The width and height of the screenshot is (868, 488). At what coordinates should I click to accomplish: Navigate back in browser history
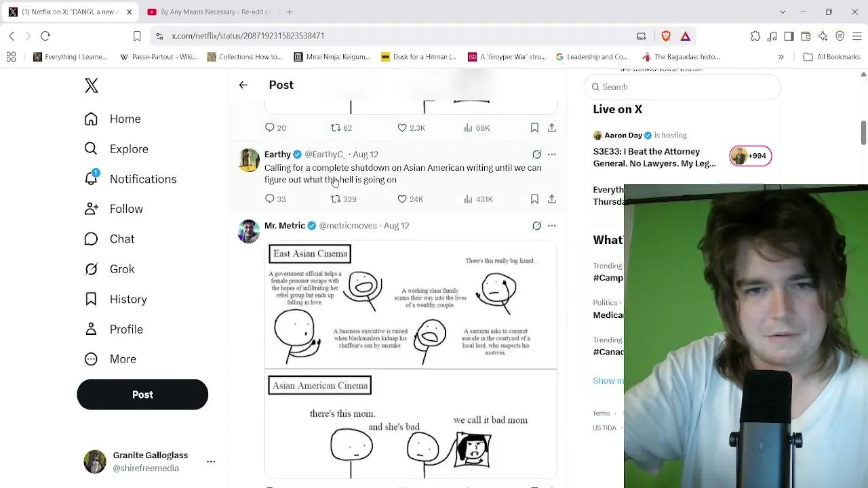coord(12,36)
